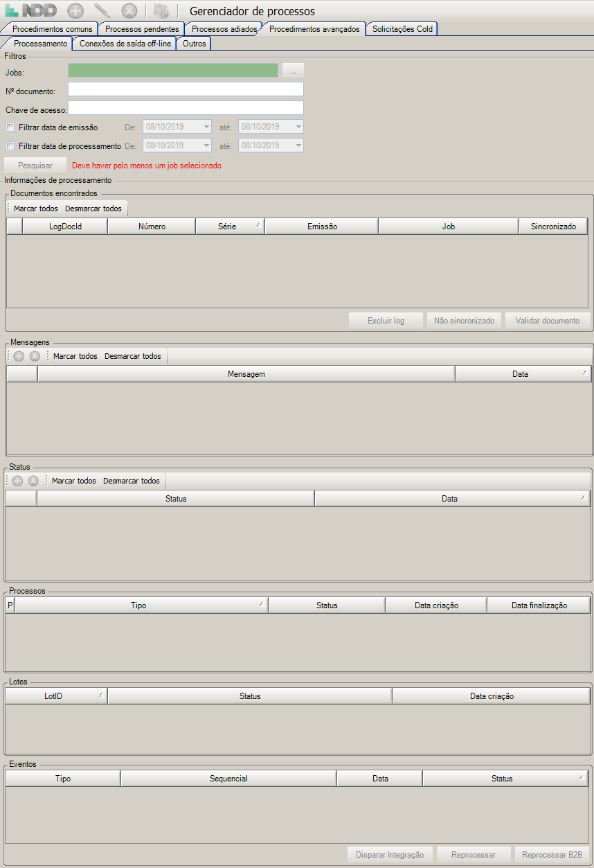Image resolution: width=594 pixels, height=868 pixels.
Task: Click Status column header in Eventos
Action: tap(505, 779)
